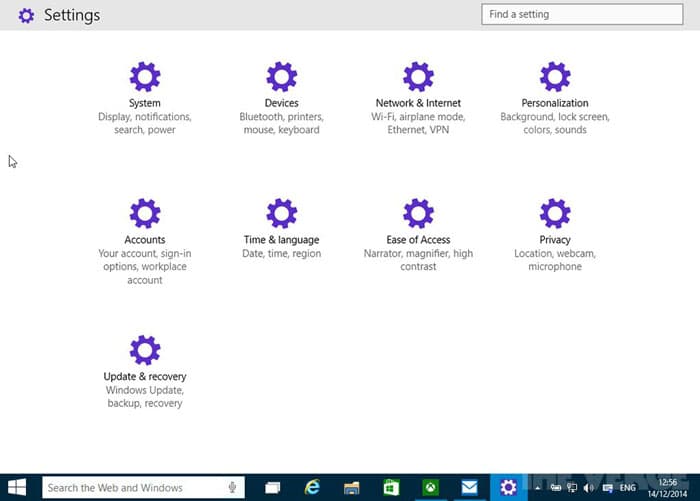Viewport: 700px width, 501px height.
Task: Launch the Windows Store taskbar icon
Action: (391, 487)
